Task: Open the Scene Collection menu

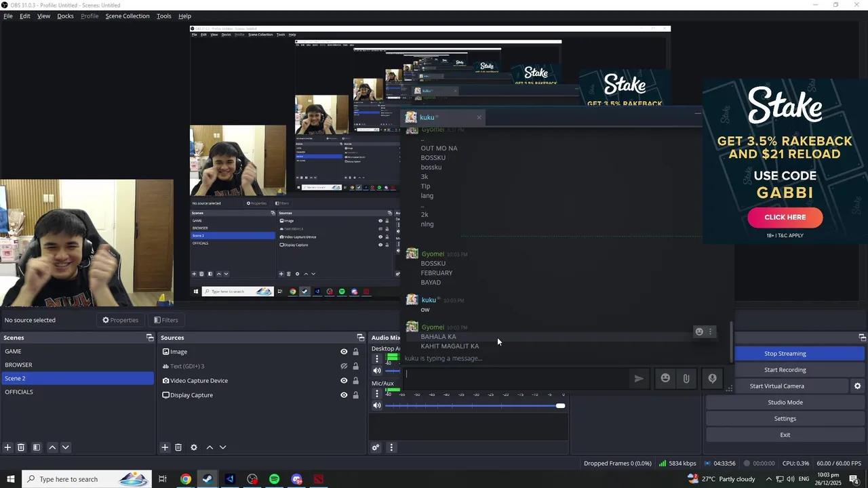Action: point(127,16)
